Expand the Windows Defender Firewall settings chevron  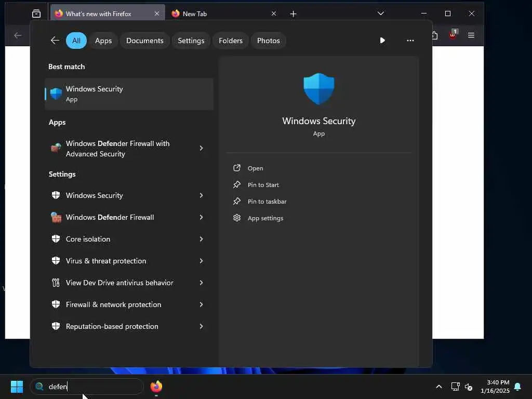click(x=202, y=217)
